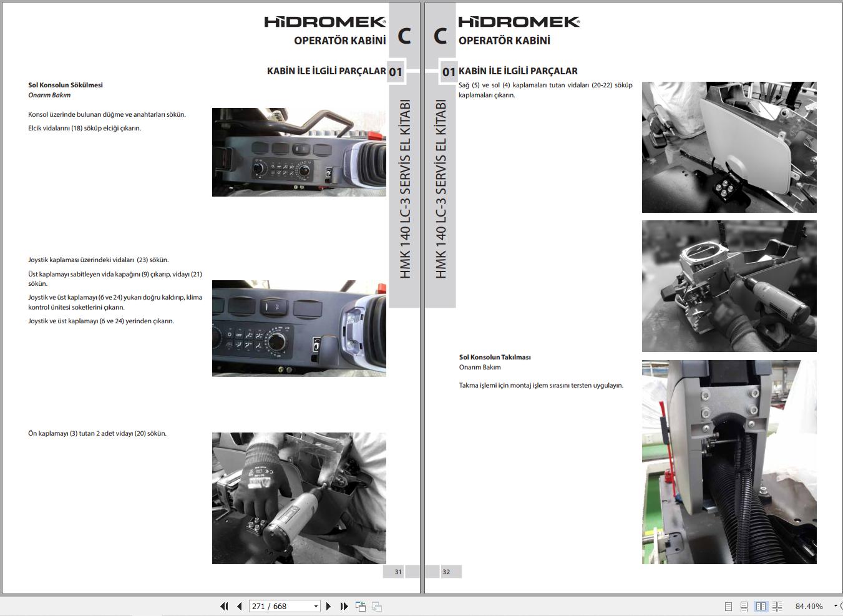Click the left console switch panel photo

pyautogui.click(x=299, y=152)
